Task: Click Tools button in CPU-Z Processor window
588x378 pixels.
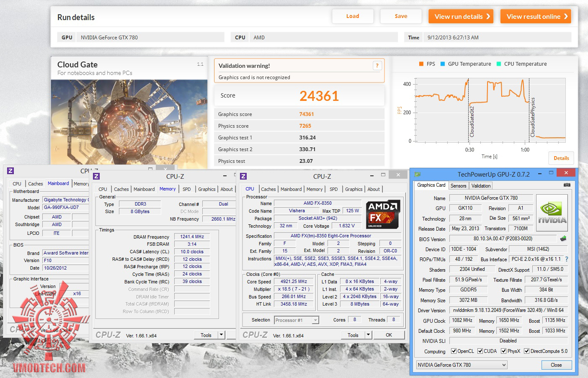Action: pos(353,335)
